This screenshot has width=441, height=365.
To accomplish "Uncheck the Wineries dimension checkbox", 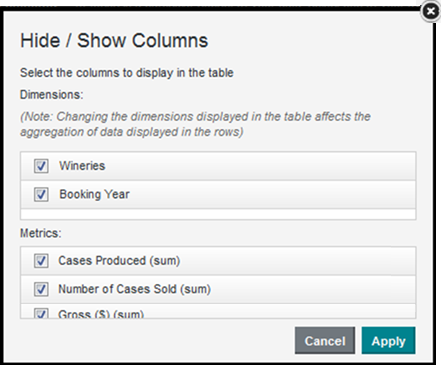I will click(x=41, y=166).
